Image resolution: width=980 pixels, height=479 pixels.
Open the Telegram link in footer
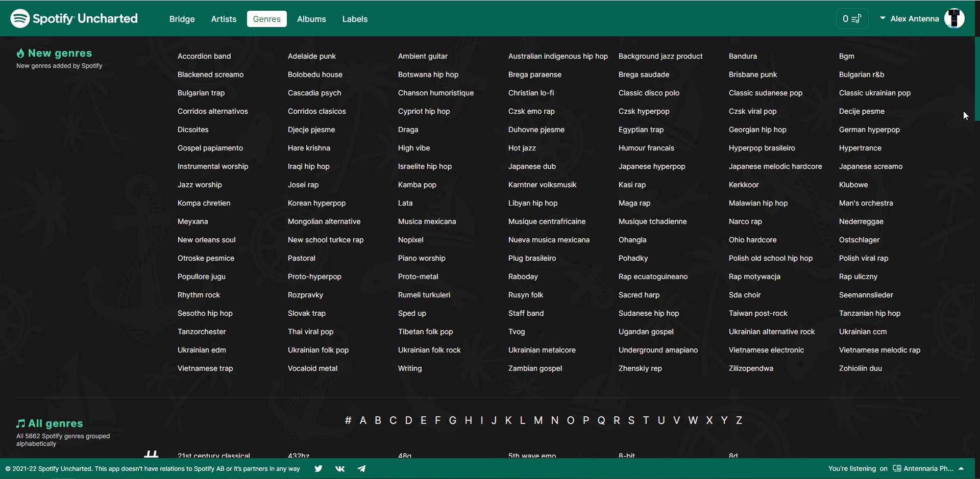pyautogui.click(x=361, y=468)
